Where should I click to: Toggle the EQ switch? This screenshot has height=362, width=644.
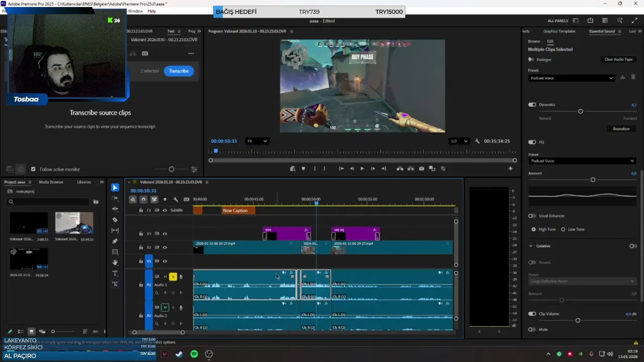532,142
